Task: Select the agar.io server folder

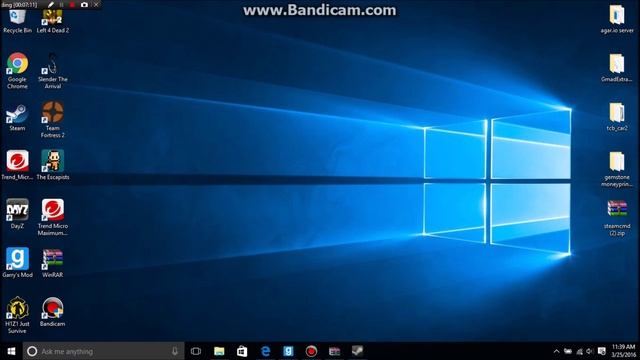Action: 617,19
